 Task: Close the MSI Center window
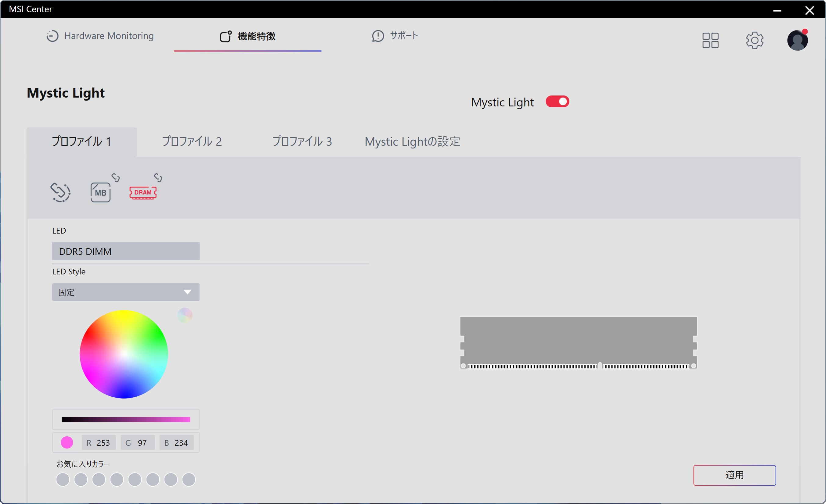coord(810,10)
